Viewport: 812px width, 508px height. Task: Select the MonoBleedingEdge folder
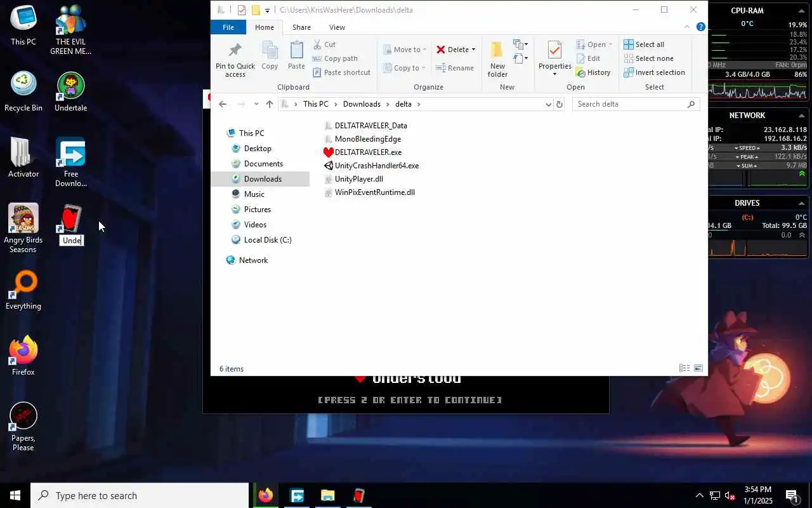tap(362, 139)
